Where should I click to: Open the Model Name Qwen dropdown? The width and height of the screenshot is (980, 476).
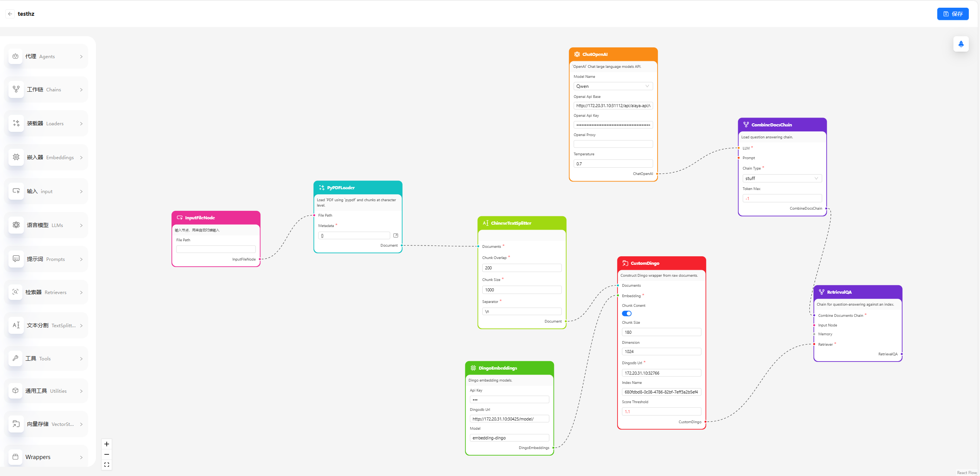(613, 86)
